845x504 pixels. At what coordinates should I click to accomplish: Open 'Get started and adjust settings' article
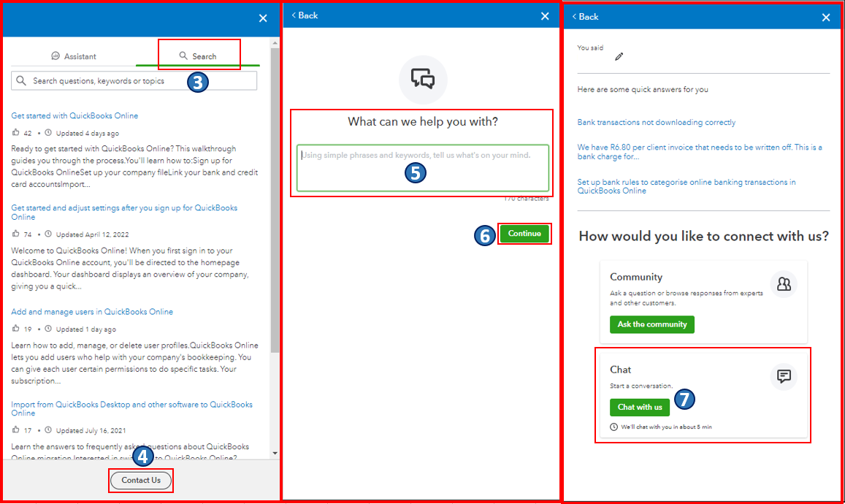point(124,213)
